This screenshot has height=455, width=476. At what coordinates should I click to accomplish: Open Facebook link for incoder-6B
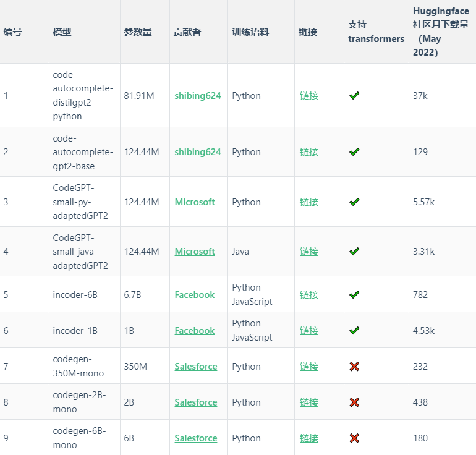(x=195, y=294)
